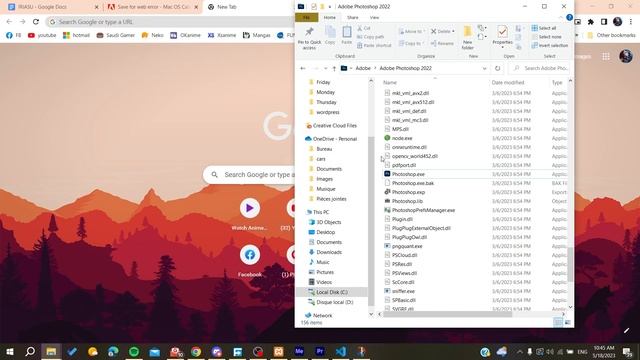Click Adobe in the address breadcrumb
Image resolution: width=640 pixels, height=360 pixels.
[363, 68]
